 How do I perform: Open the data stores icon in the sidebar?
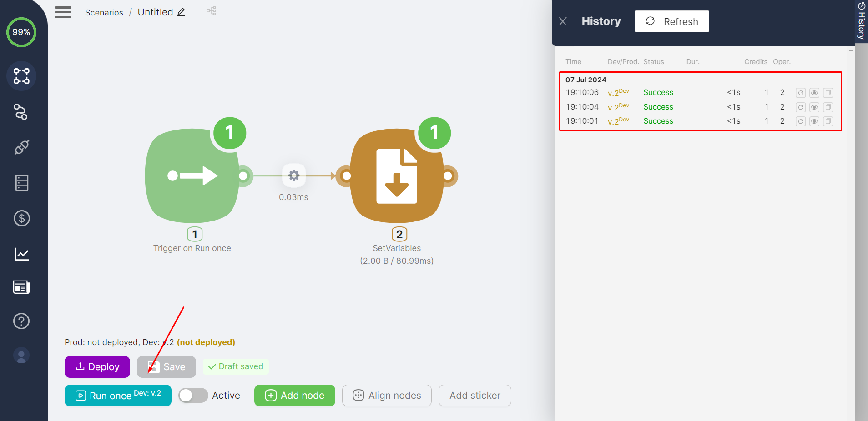pos(21,183)
